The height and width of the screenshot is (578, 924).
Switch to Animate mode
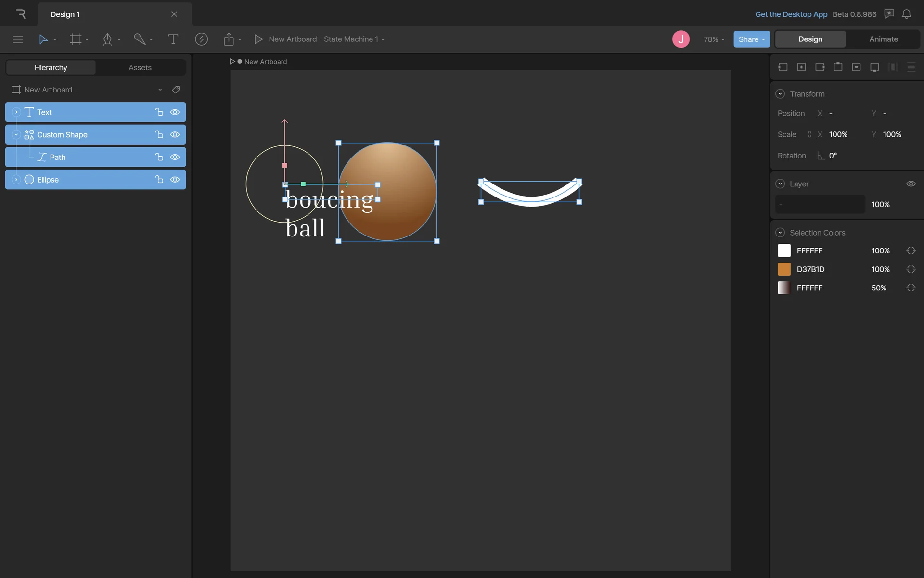point(883,39)
